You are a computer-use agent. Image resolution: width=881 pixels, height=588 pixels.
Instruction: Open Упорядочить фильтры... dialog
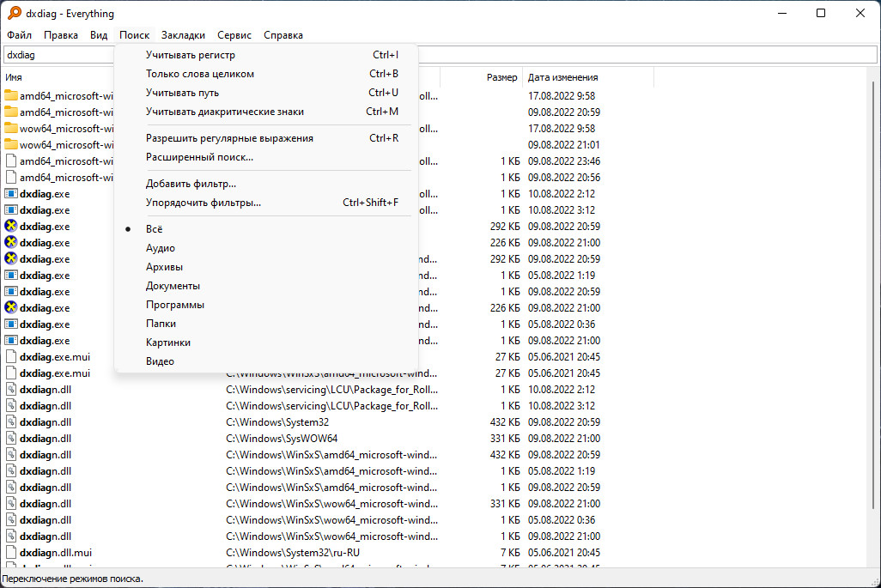204,203
